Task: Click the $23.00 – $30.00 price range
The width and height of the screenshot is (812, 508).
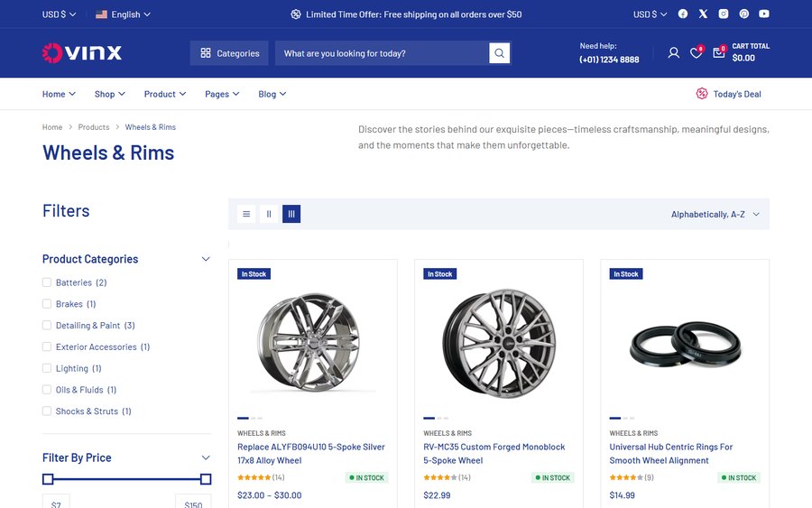Action: (269, 495)
